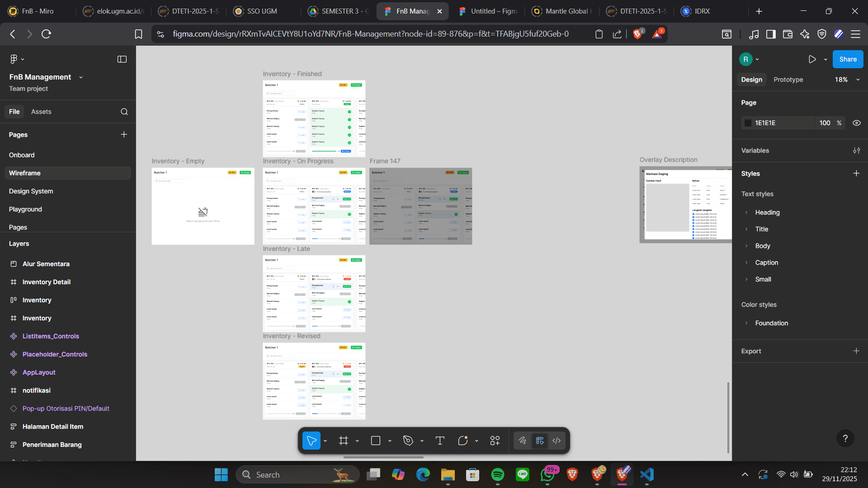Viewport: 868px width, 488px height.
Task: Click the canvas horizontal scrollbar
Action: click(x=383, y=457)
